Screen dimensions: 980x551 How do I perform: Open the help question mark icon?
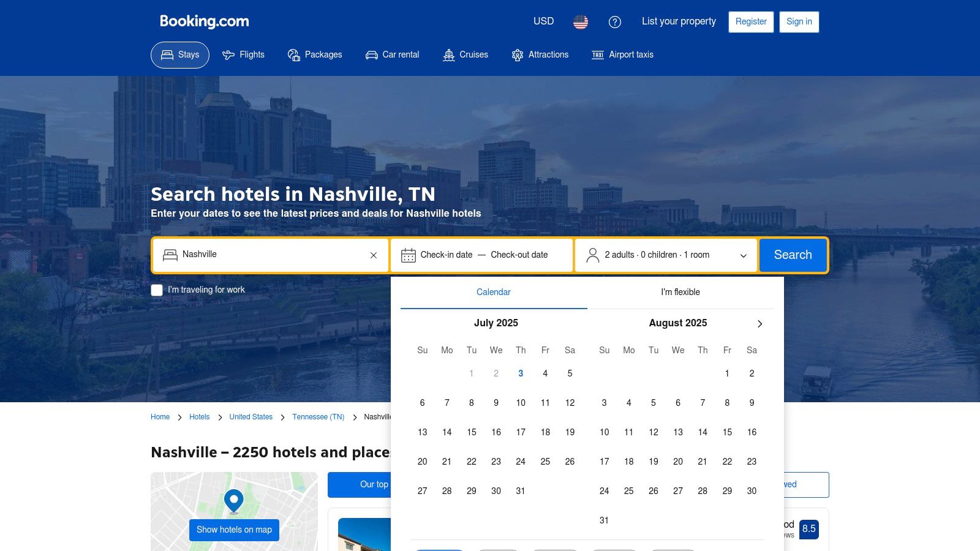pos(614,22)
